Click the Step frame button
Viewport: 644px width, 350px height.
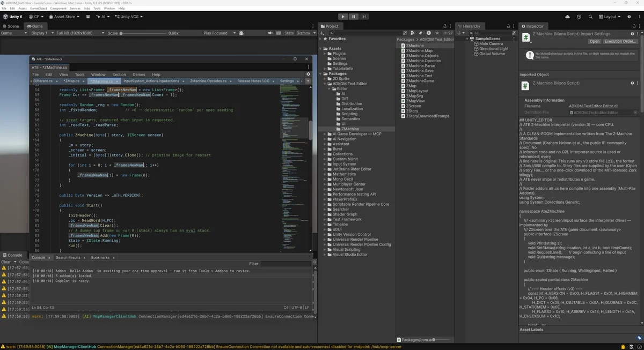click(364, 17)
